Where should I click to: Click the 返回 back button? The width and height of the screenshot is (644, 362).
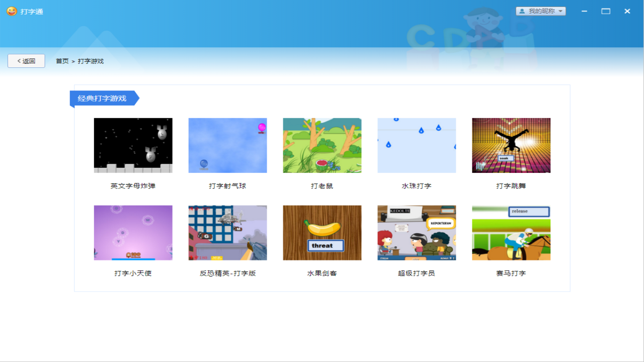[26, 60]
